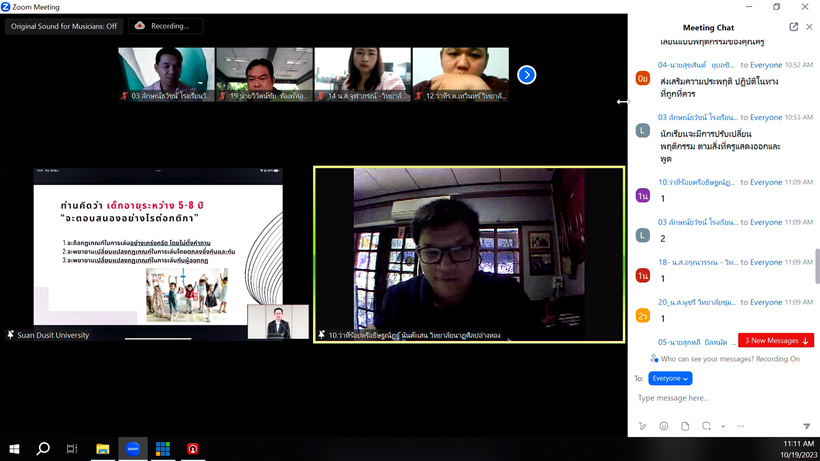This screenshot has width=820, height=461.
Task: Jump to 3 New Messages
Action: [x=776, y=341]
